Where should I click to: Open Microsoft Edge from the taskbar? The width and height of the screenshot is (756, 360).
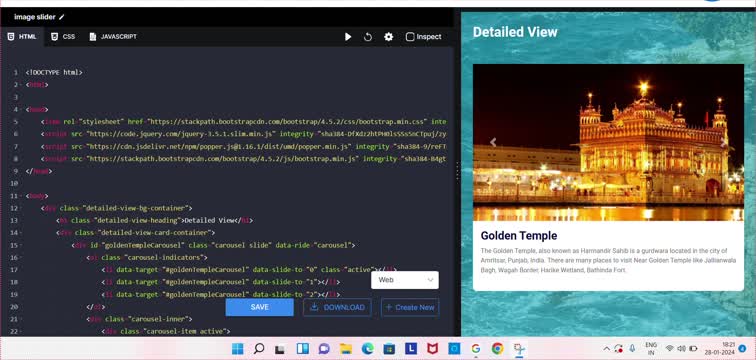367,348
